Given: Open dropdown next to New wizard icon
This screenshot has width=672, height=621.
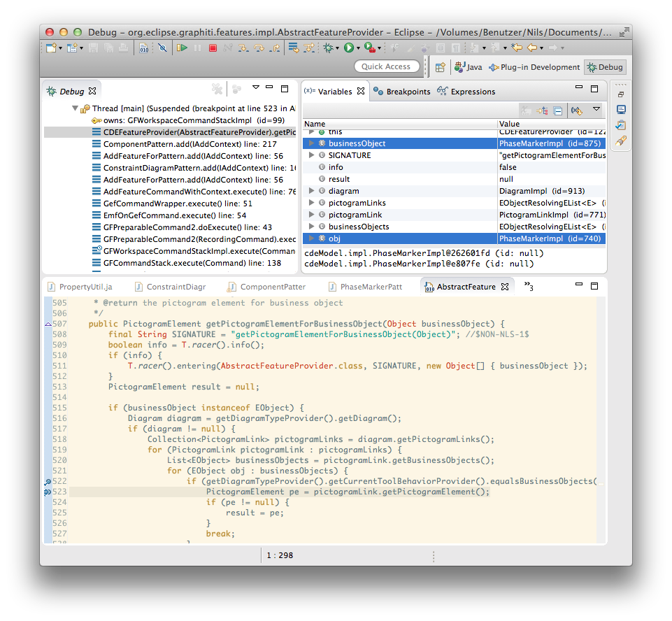Looking at the screenshot, I should (x=60, y=48).
